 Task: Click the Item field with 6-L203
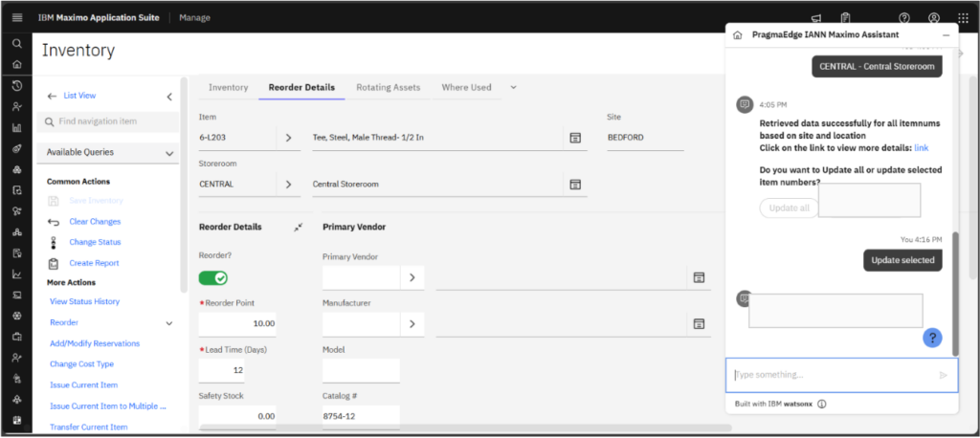point(237,138)
